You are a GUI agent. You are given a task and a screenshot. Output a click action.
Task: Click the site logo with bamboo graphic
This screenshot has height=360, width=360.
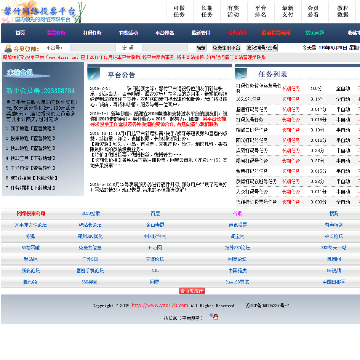pos(43,12)
